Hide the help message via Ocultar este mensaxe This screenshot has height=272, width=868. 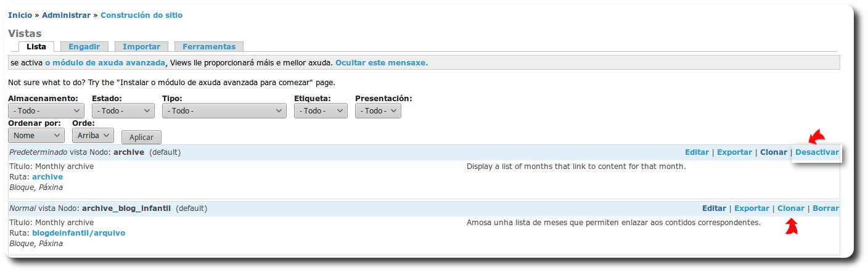pyautogui.click(x=381, y=62)
